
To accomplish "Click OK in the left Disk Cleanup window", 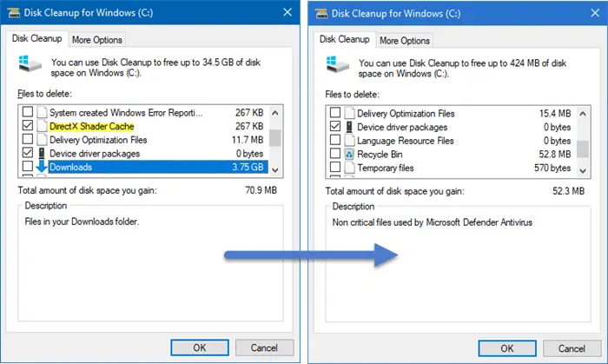I will 200,347.
